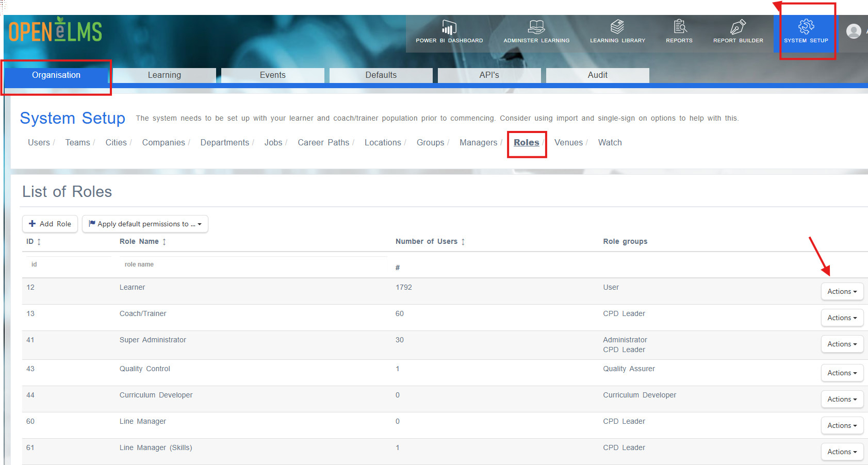Image resolution: width=868 pixels, height=465 pixels.
Task: Open Actions dropdown for Super Administrator
Action: pyautogui.click(x=842, y=344)
